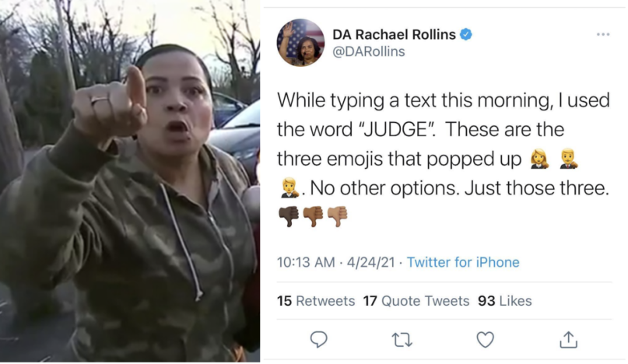Click the blue verified badge
The image size is (628, 364).
[465, 34]
